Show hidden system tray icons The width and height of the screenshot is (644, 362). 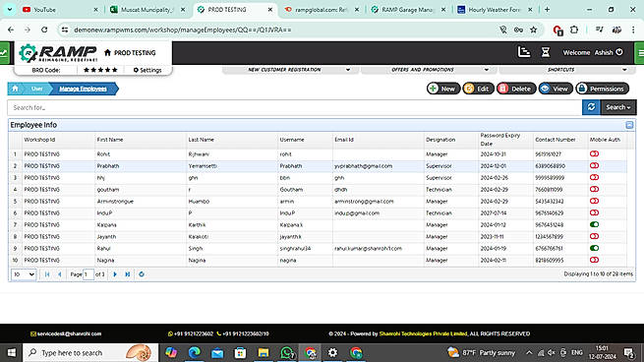pos(529,352)
